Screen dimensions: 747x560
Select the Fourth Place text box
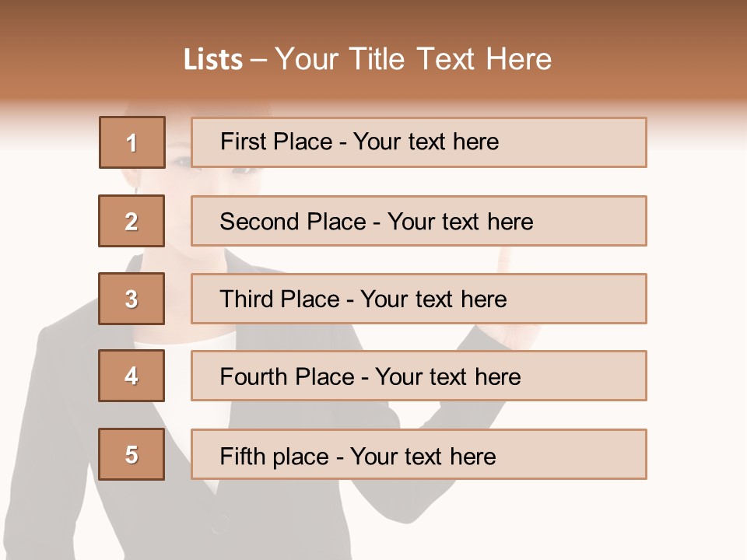pyautogui.click(x=419, y=376)
